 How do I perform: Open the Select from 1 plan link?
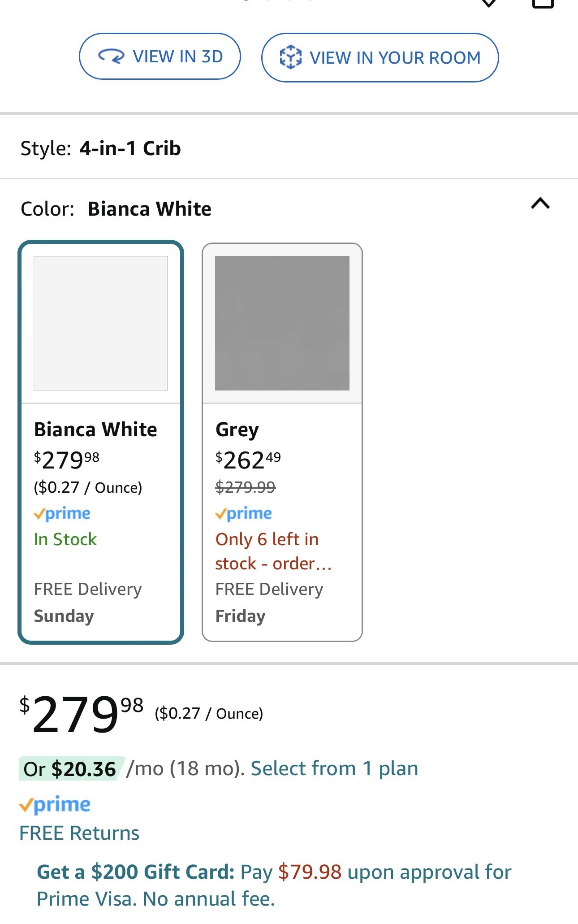(334, 768)
